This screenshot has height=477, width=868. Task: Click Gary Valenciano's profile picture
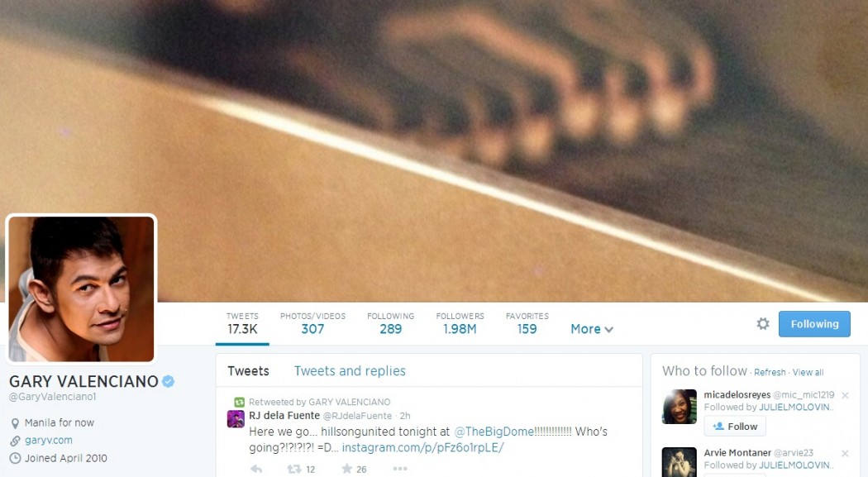click(81, 289)
